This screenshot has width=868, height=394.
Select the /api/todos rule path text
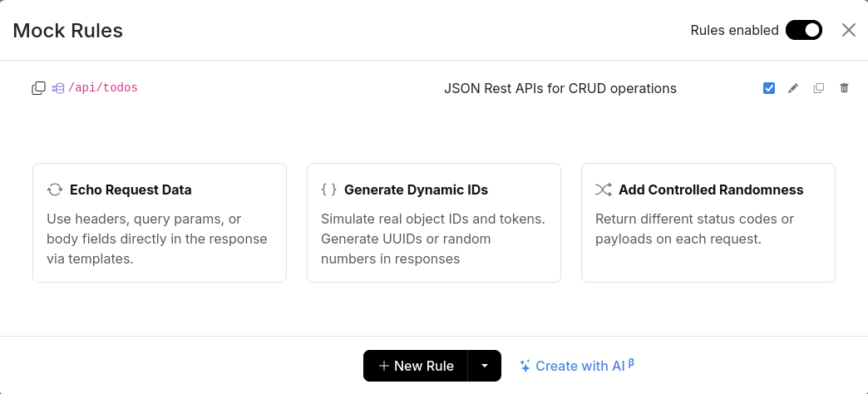[102, 88]
